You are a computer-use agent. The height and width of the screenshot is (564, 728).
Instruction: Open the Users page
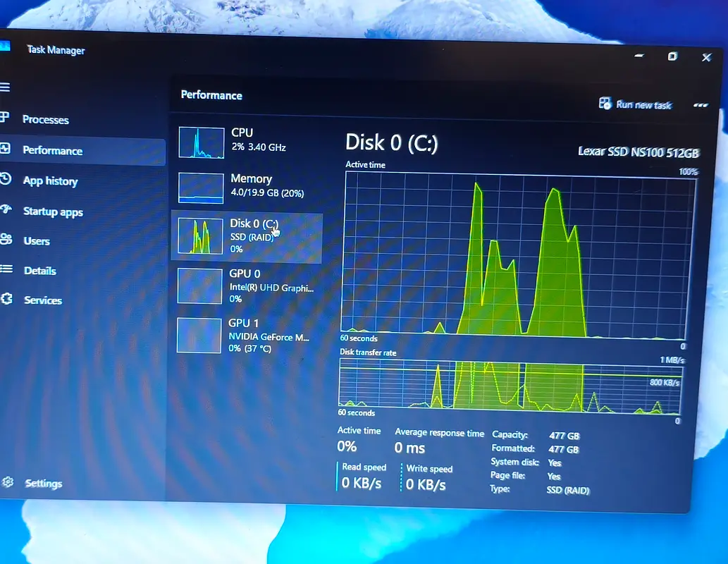[x=37, y=241]
